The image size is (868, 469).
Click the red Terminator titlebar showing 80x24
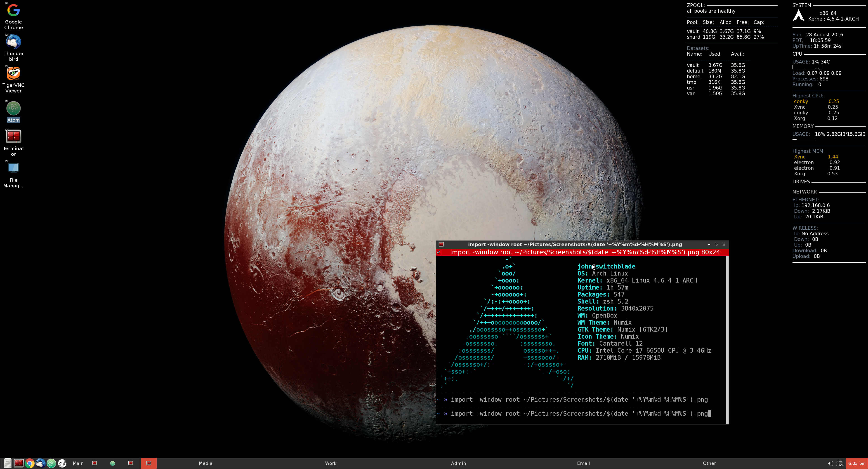582,252
